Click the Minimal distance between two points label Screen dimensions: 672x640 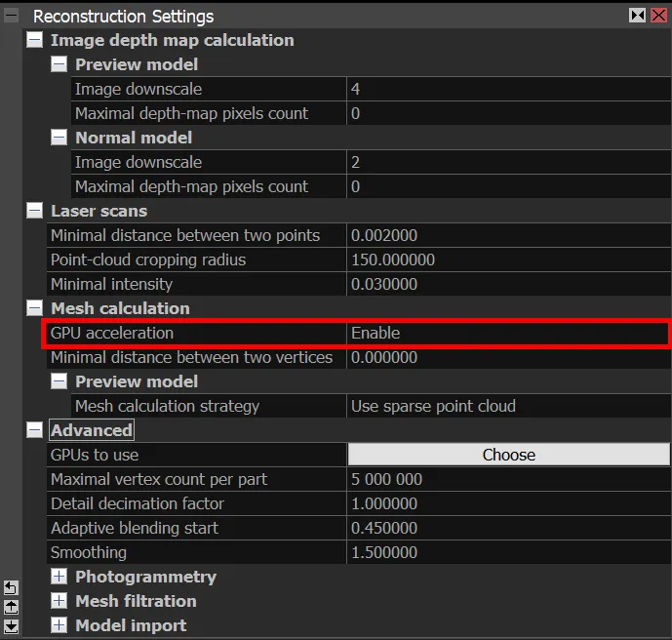coord(185,236)
